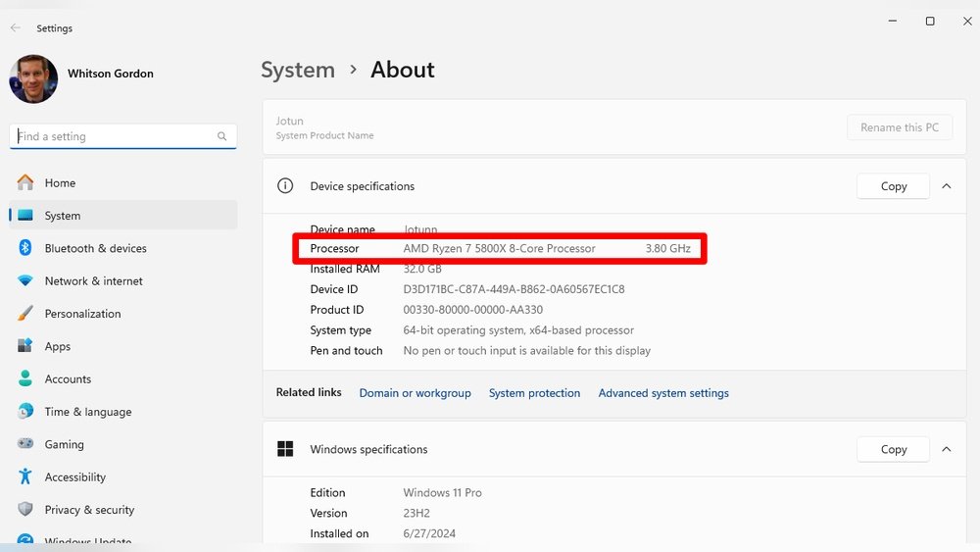
Task: Collapse the Device specifications section
Action: click(947, 186)
